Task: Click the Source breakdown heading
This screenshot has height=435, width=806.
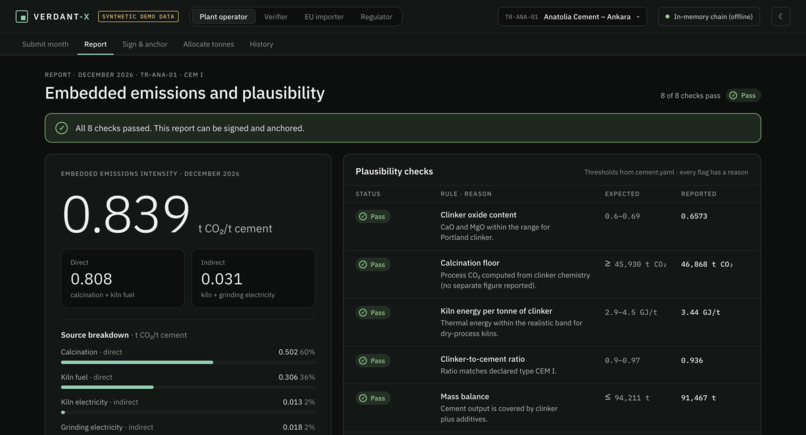Action: tap(95, 335)
